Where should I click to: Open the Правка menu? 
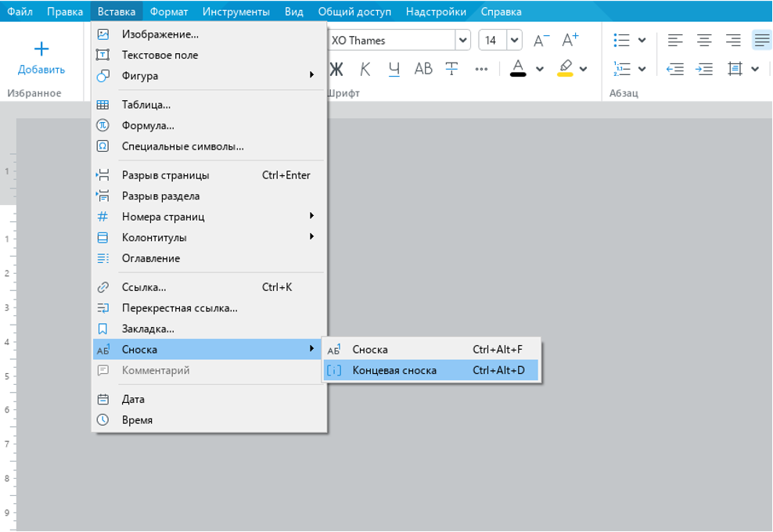[x=65, y=11]
